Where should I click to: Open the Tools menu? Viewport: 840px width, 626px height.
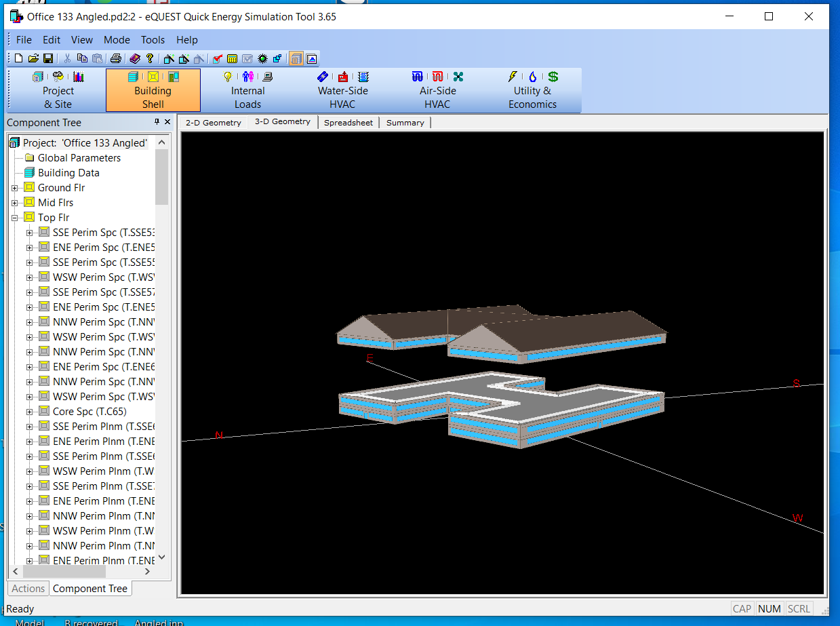(x=153, y=40)
